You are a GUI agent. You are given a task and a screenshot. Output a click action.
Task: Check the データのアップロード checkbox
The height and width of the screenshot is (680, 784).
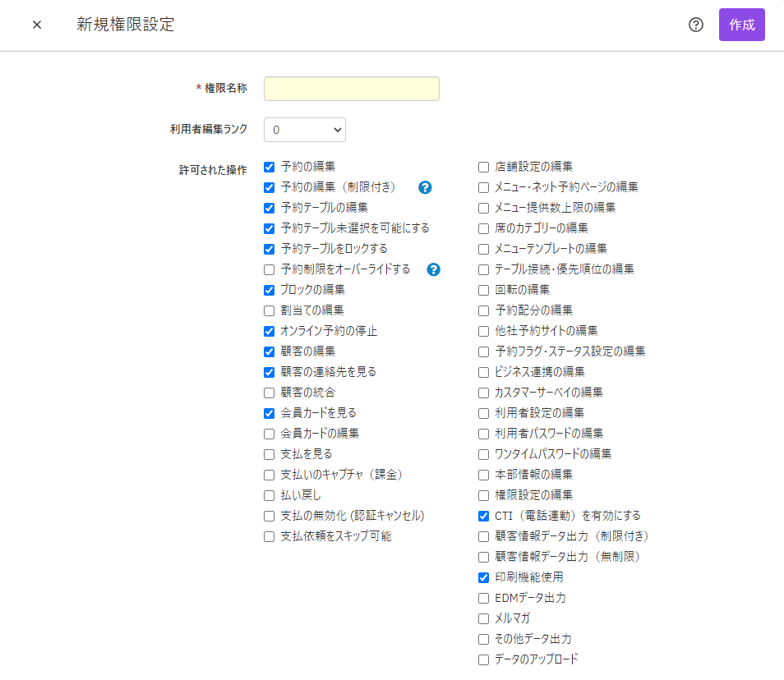[483, 659]
